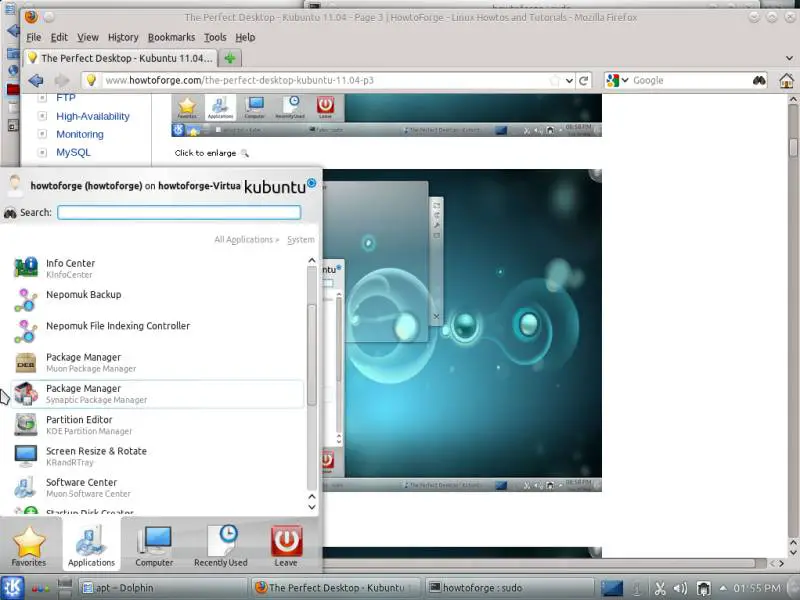Click the Firefox page vertical scrollbar
Viewport: 800px width, 600px height.
pyautogui.click(x=793, y=147)
